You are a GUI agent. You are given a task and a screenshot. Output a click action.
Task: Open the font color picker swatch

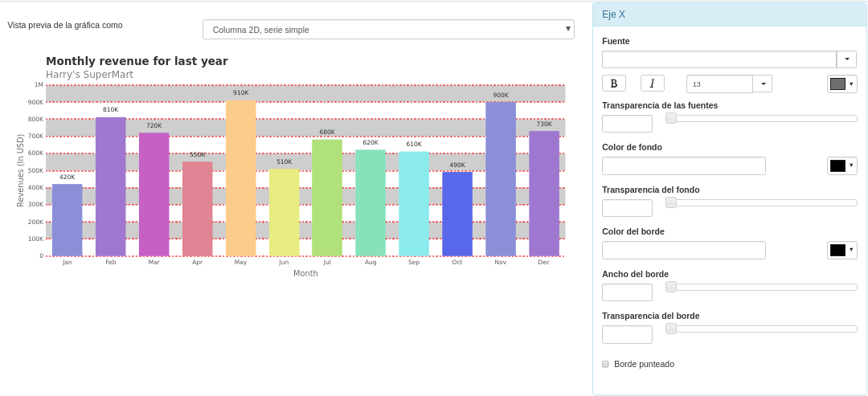coord(841,84)
